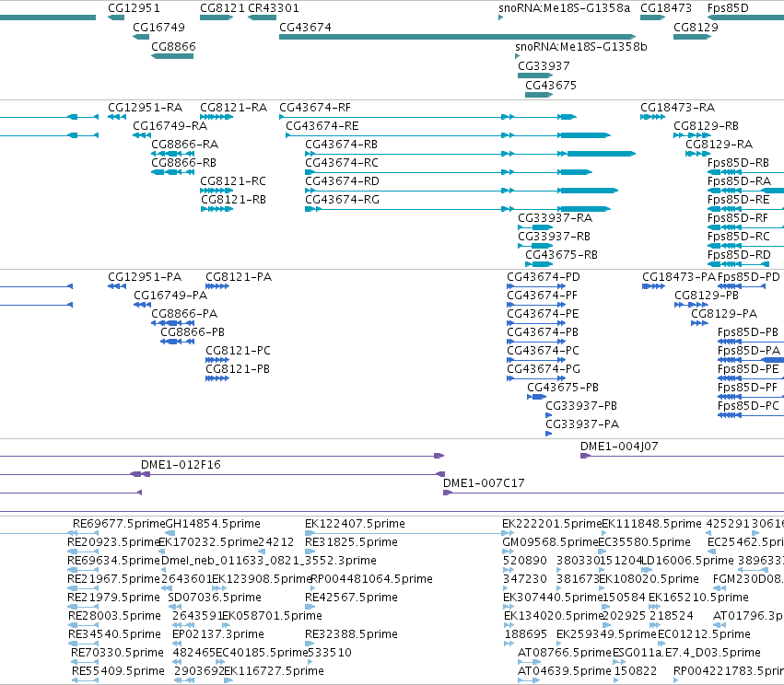This screenshot has width=784, height=685.
Task: Click protein label CG43674-PD
Action: pos(544,277)
